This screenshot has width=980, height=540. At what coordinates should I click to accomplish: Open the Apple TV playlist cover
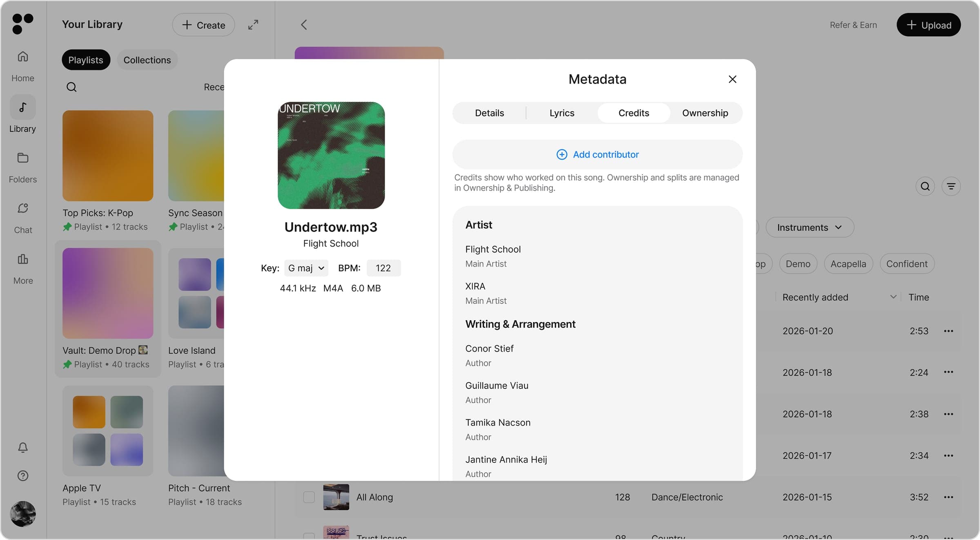click(108, 431)
